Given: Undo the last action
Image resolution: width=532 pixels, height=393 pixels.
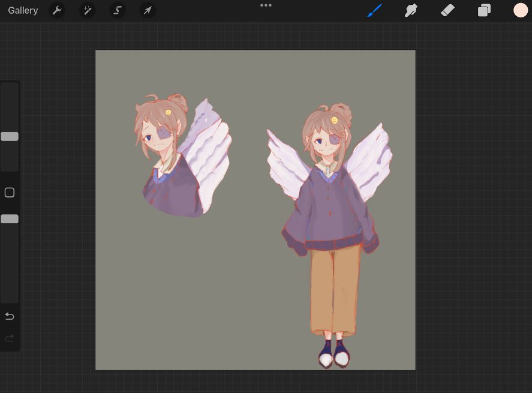Looking at the screenshot, I should click(10, 316).
